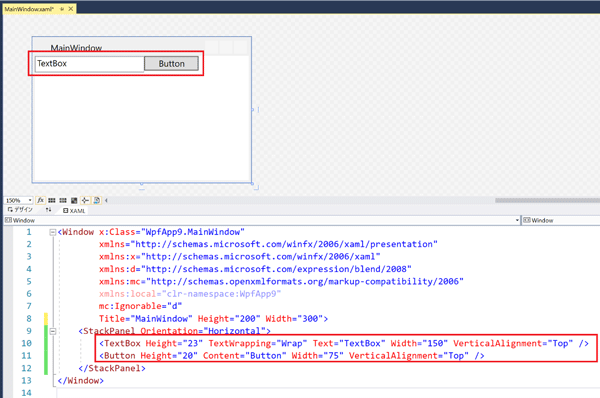Click Width="300" attribute on line 8
This screenshot has height=398, width=600.
click(294, 319)
